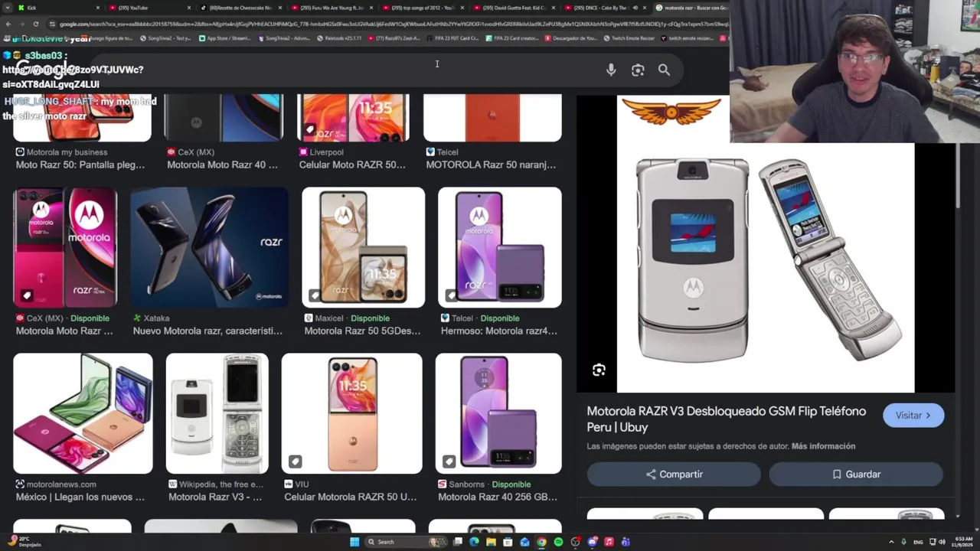Open the VIU Celular Motorola RAZR 50 image
This screenshot has width=980, height=551.
pos(352,413)
